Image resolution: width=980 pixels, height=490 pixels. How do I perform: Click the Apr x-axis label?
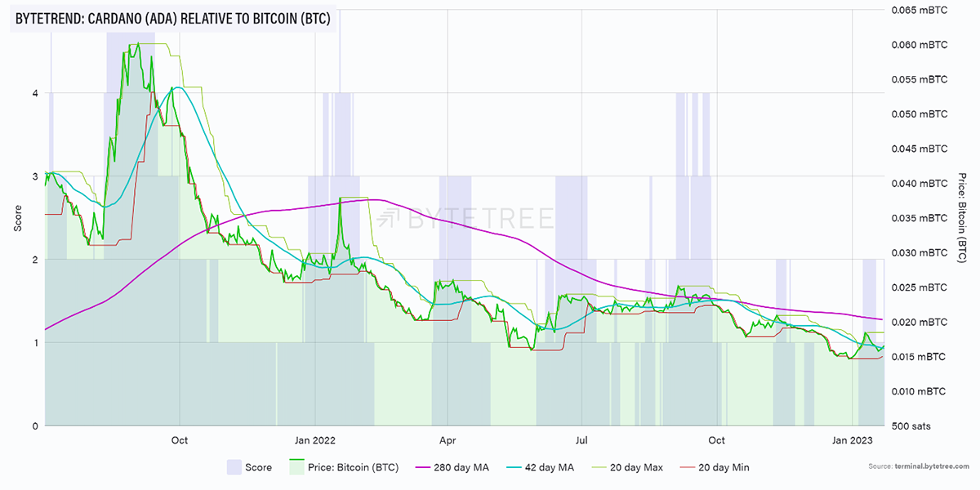click(448, 441)
